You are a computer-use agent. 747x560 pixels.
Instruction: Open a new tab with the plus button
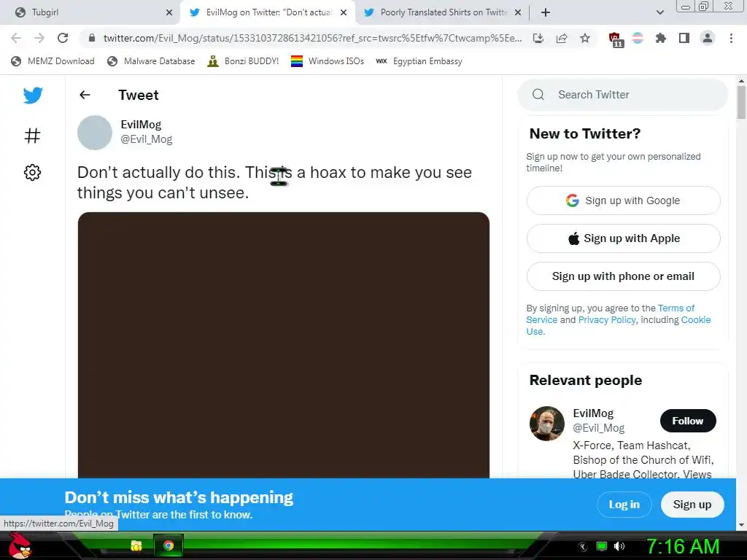(546, 12)
